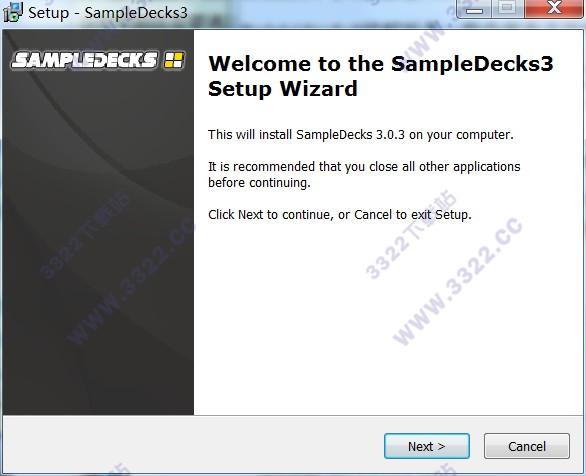586x476 pixels.
Task: Click the yellow squares SampleDecks logo icon
Action: click(174, 60)
